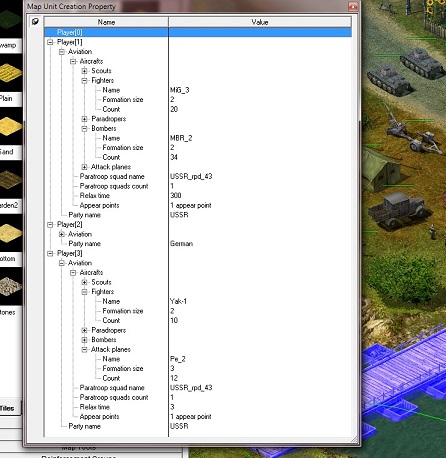Click '1 appear point' value in Player[3]

coord(191,417)
